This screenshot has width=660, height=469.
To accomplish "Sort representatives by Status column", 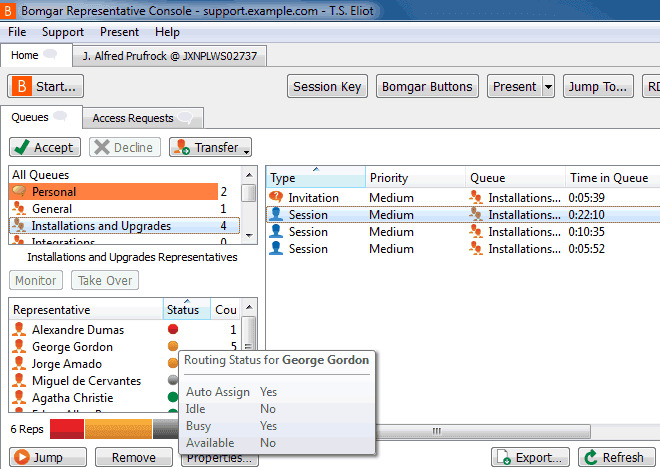I will (186, 309).
